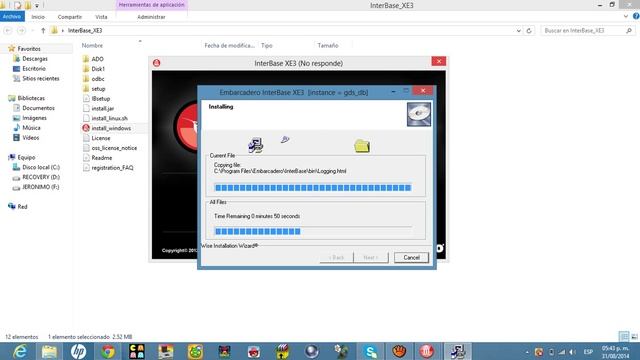Open Sitios recientes in navigation pane

[x=41, y=78]
